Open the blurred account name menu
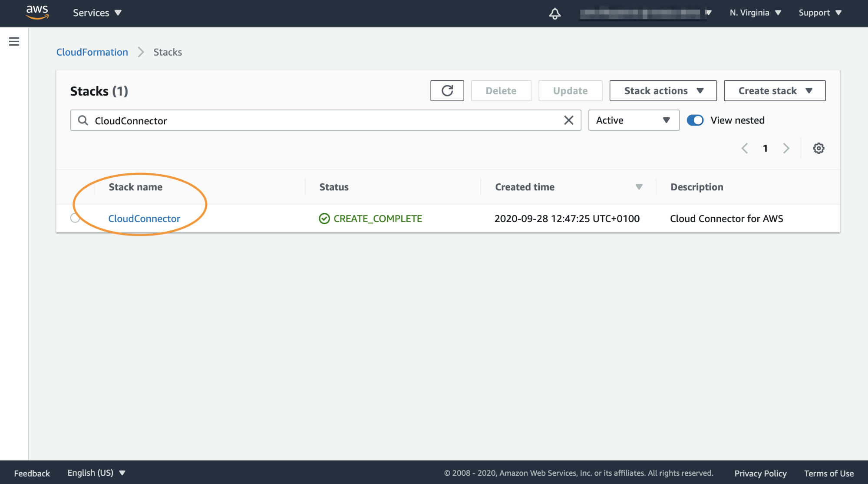This screenshot has width=868, height=484. point(646,13)
